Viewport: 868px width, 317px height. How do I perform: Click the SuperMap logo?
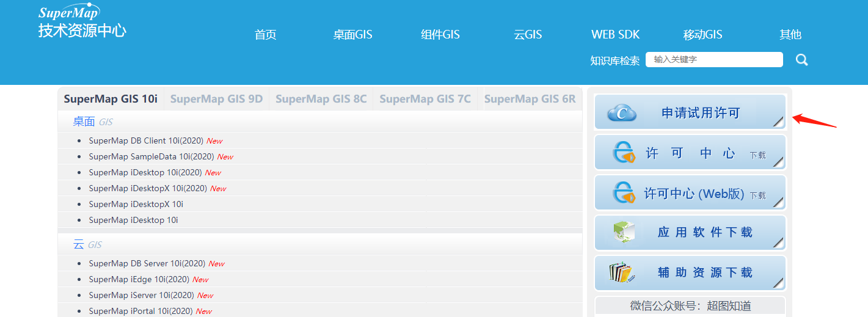68,12
